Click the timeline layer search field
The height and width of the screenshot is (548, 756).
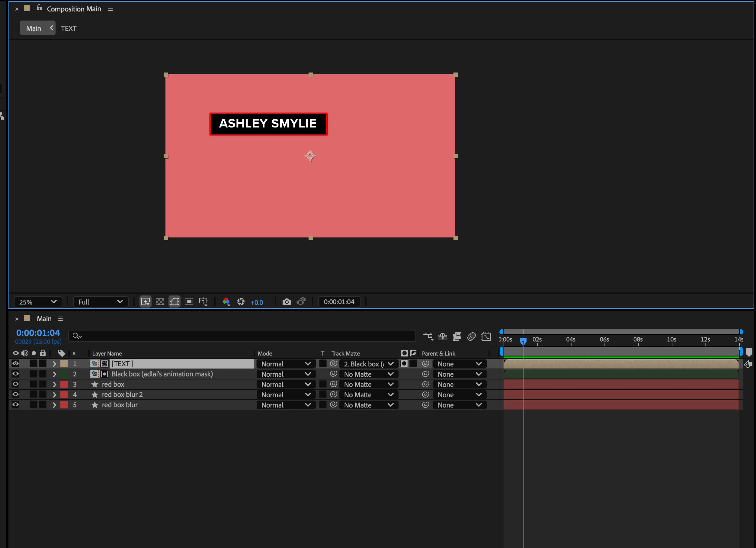242,336
